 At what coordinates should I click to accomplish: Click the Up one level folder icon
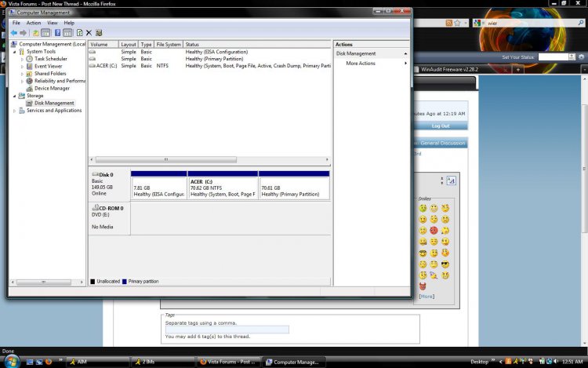pyautogui.click(x=35, y=33)
